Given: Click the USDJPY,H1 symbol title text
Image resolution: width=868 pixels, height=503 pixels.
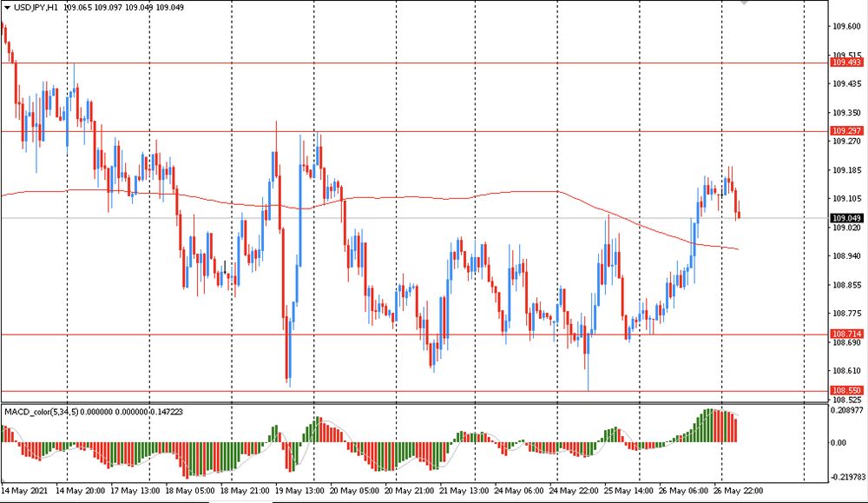Looking at the screenshot, I should 36,7.
